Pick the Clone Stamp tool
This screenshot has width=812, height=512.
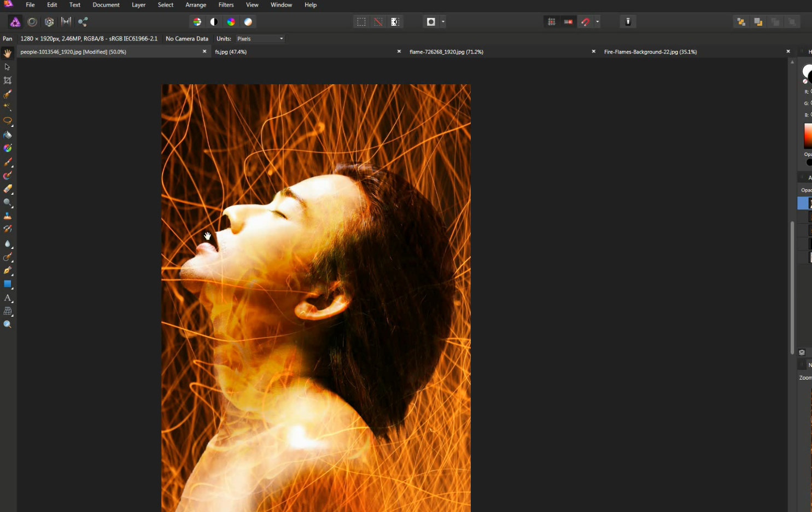(x=8, y=216)
